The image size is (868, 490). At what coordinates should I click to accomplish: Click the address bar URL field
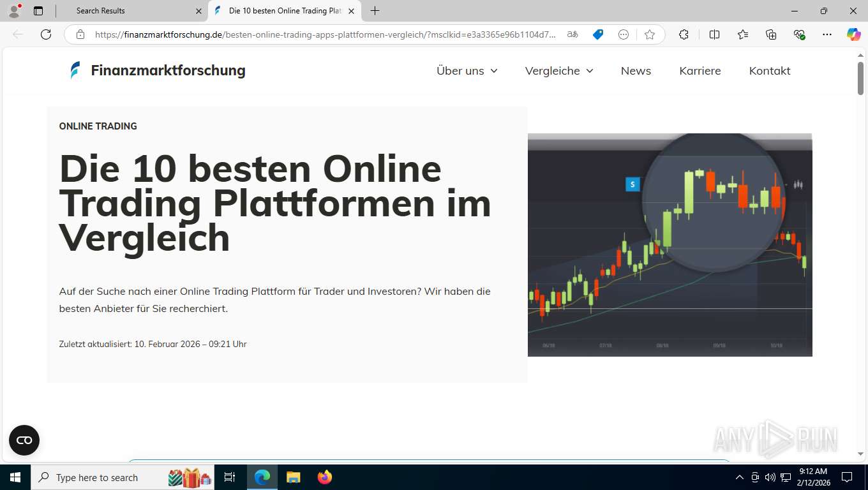point(325,34)
